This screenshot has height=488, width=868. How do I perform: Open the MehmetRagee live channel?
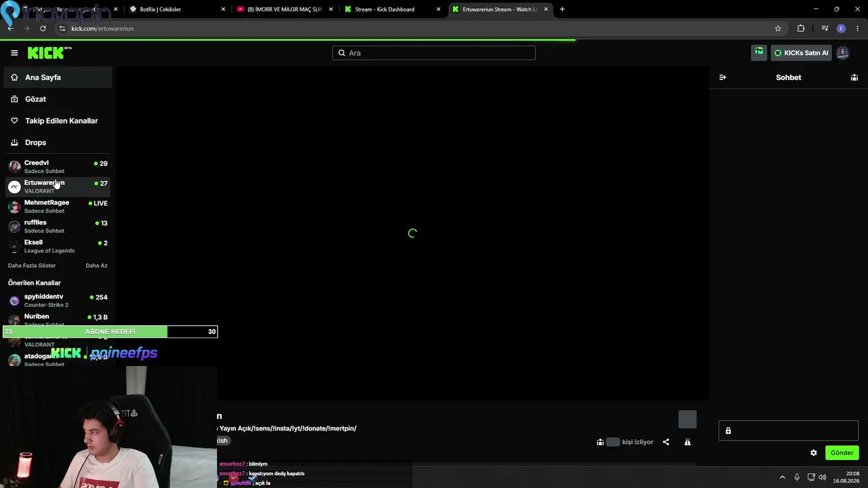[58, 206]
